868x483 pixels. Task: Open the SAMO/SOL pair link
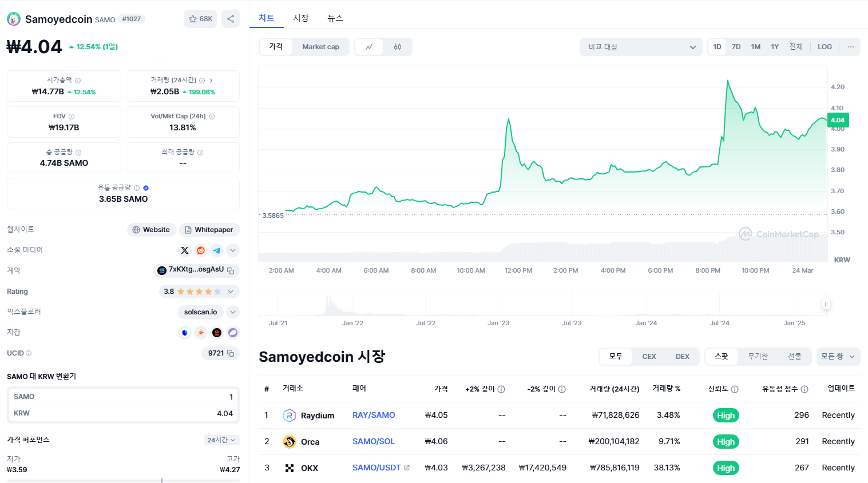tap(374, 441)
